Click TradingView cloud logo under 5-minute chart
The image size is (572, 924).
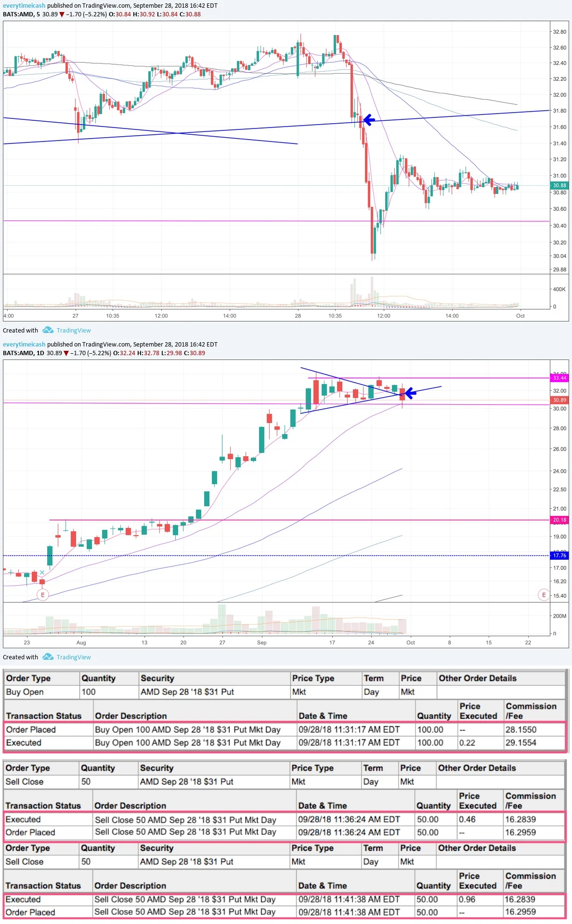click(x=48, y=330)
